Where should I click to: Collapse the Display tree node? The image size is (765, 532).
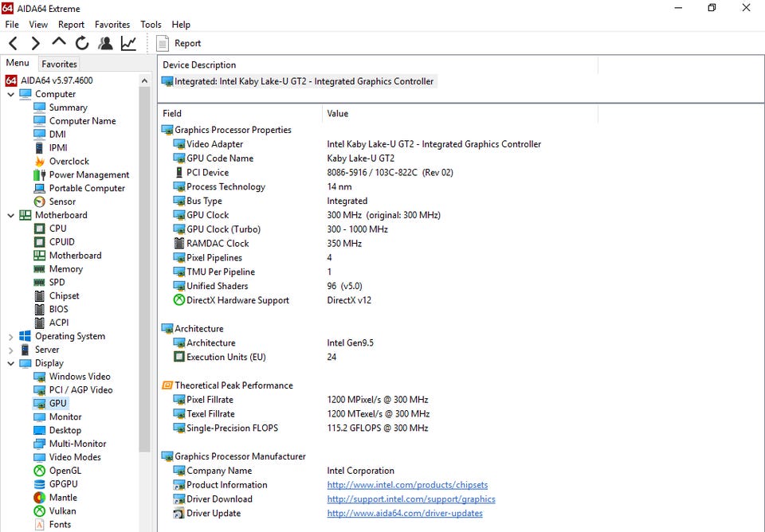click(x=10, y=363)
